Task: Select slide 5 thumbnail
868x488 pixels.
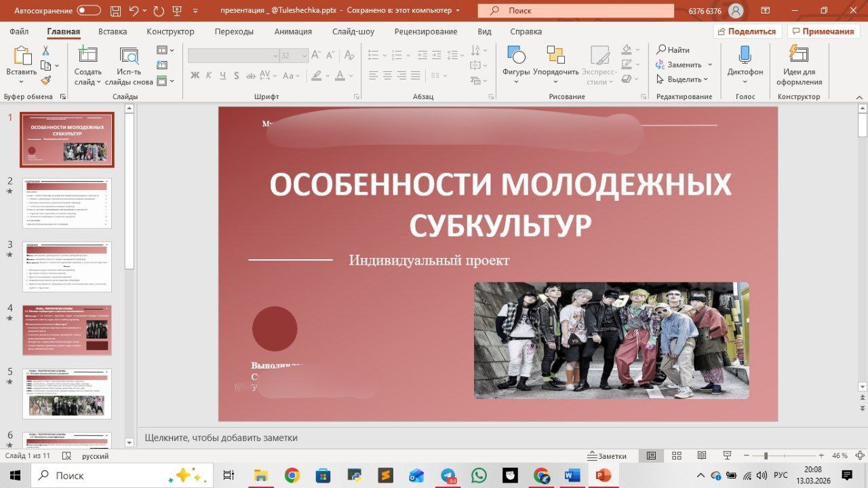Action: coord(67,394)
